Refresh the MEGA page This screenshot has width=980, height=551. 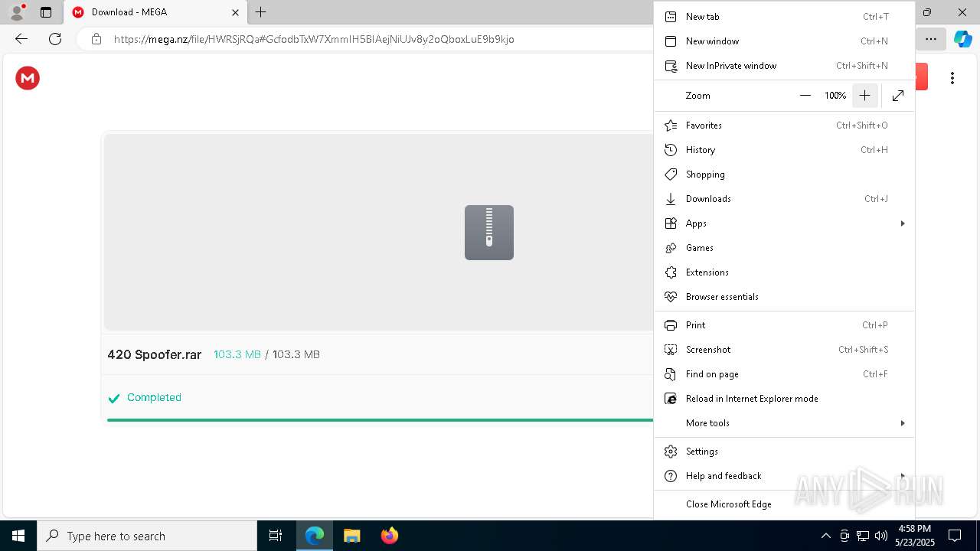coord(55,39)
